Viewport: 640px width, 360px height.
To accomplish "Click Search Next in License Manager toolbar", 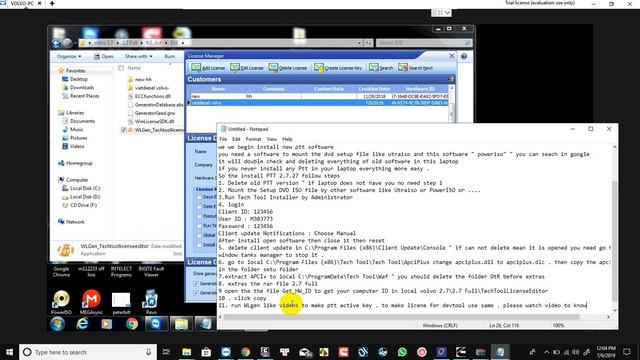I will (x=416, y=68).
